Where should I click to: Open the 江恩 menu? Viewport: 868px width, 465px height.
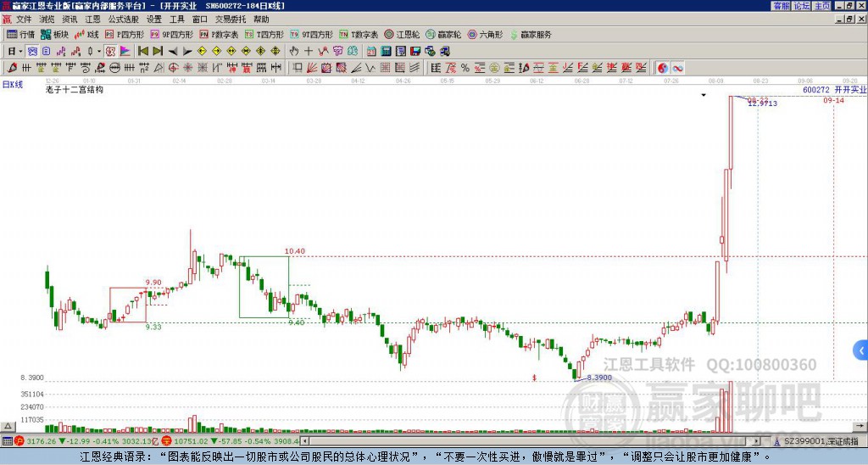(92, 20)
